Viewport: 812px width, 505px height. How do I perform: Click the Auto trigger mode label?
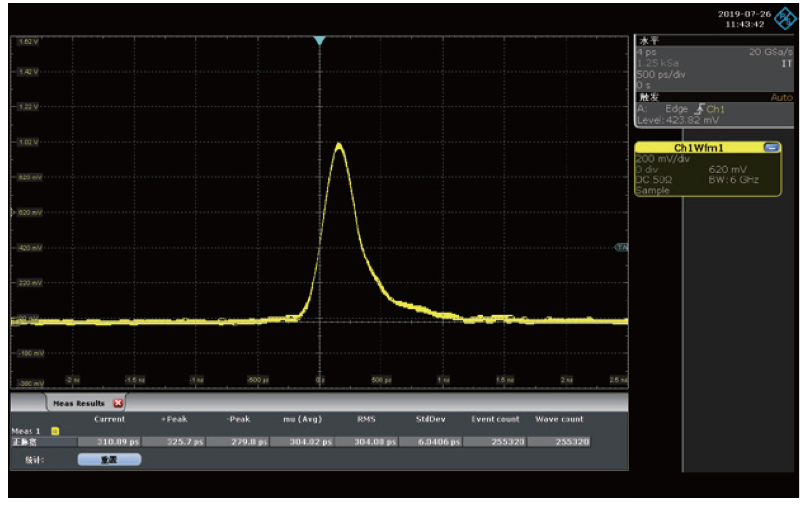point(781,98)
